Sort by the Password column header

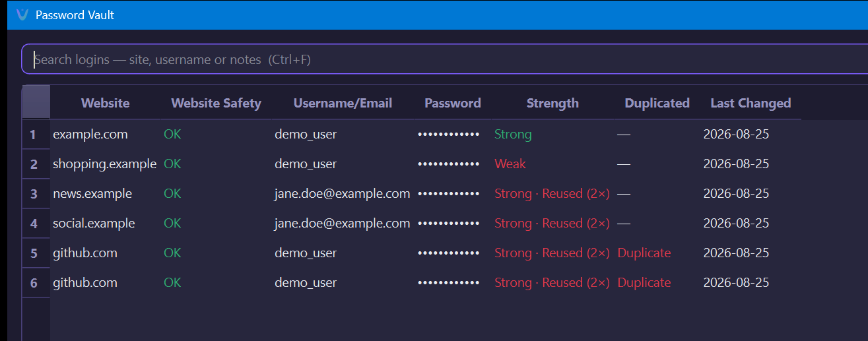point(453,103)
